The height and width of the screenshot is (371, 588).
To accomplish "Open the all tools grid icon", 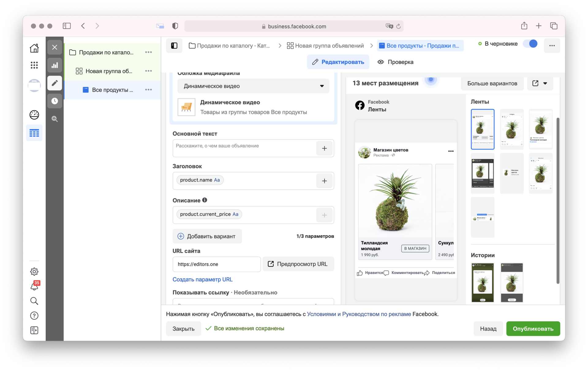I will [x=34, y=65].
